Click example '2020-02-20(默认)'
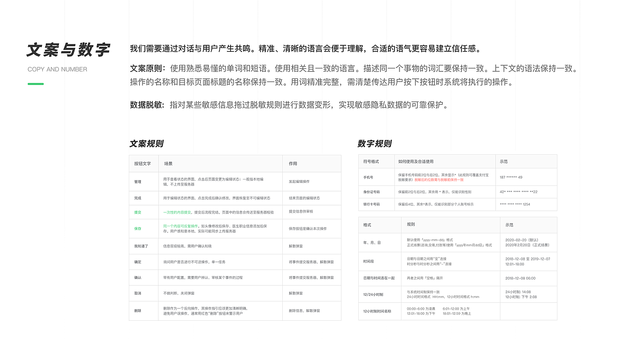This screenshot has width=644, height=362. point(523,240)
